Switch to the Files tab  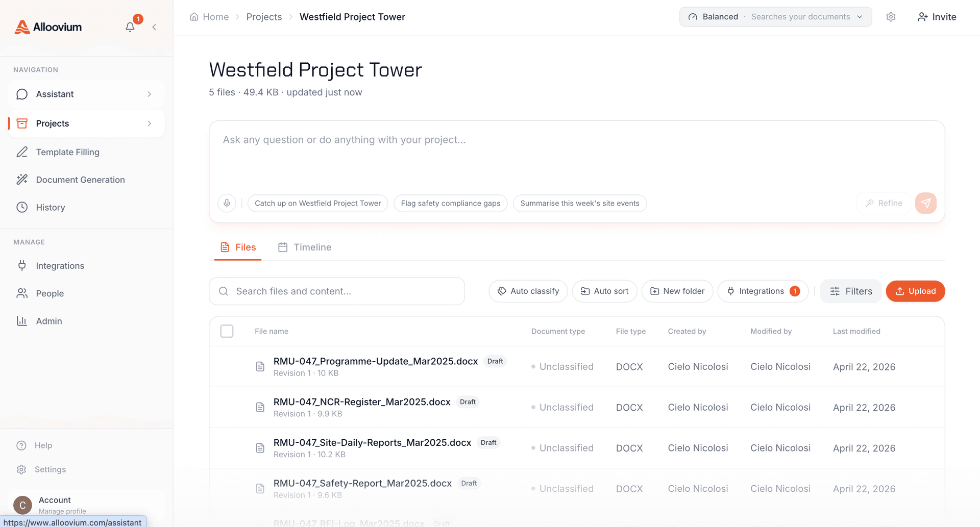[238, 247]
